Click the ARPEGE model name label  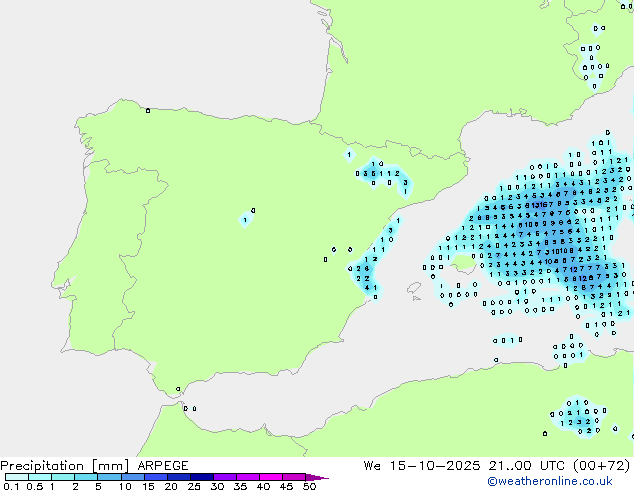click(163, 466)
